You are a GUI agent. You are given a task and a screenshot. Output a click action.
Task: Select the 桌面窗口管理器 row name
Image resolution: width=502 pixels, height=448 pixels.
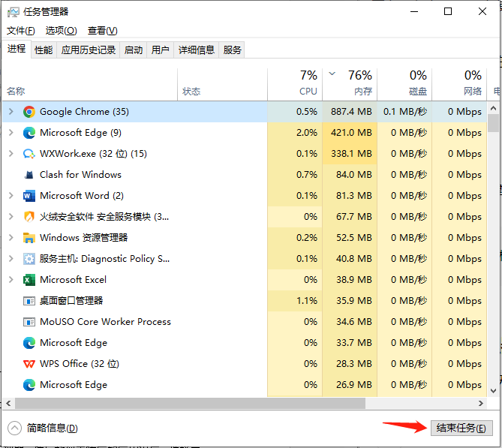[71, 301]
